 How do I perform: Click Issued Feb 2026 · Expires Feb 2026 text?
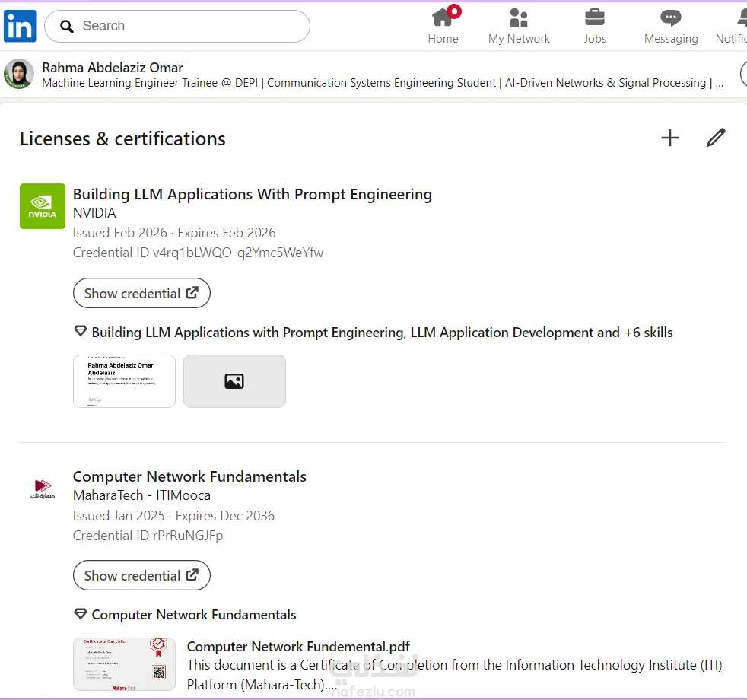[174, 233]
